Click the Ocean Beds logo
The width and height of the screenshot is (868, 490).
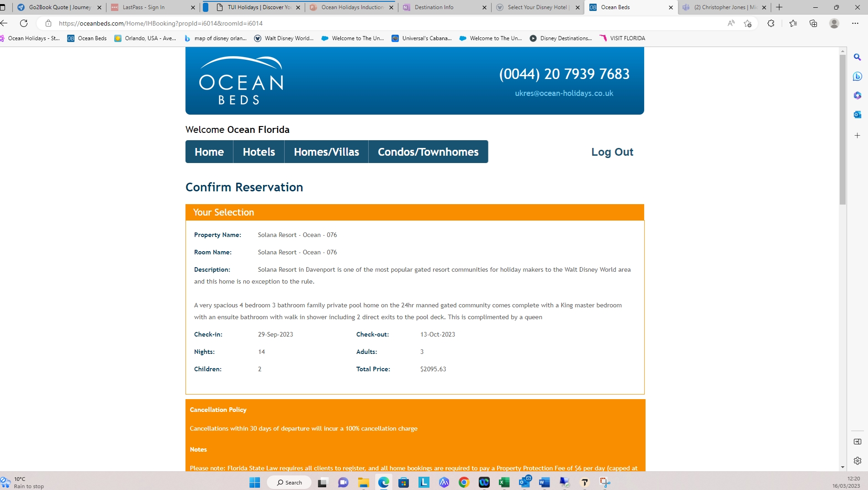pos(241,80)
